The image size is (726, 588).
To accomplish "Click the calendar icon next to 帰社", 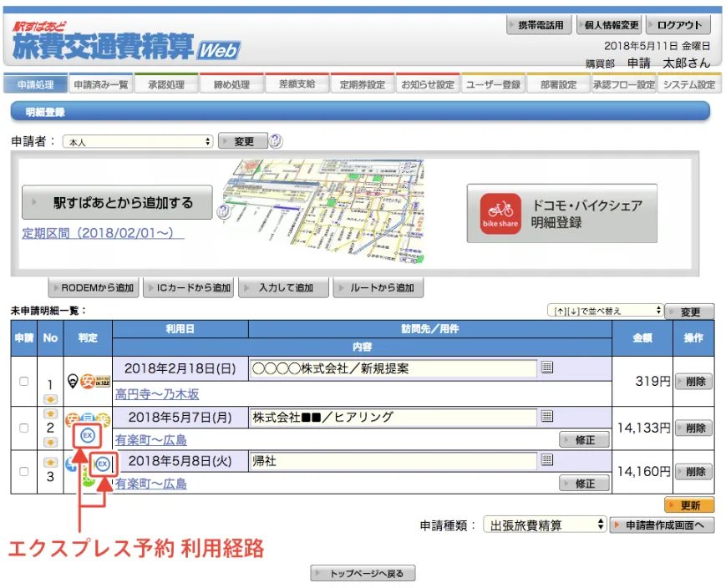I will coord(547,459).
